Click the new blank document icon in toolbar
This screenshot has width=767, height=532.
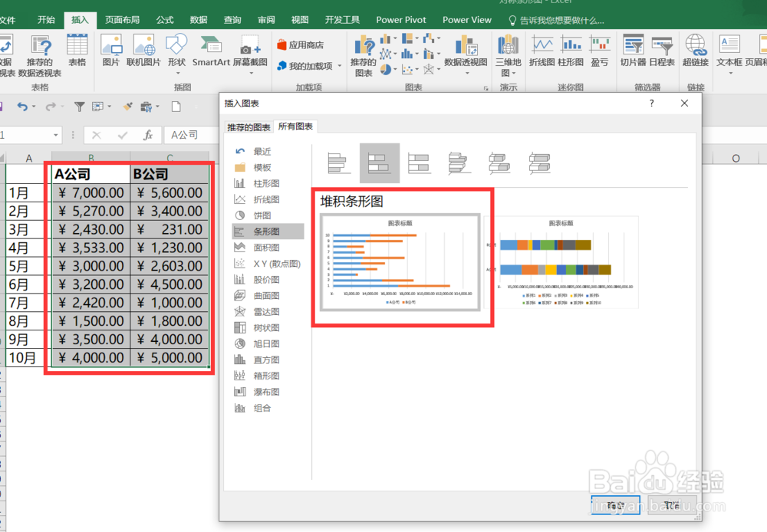click(x=176, y=106)
